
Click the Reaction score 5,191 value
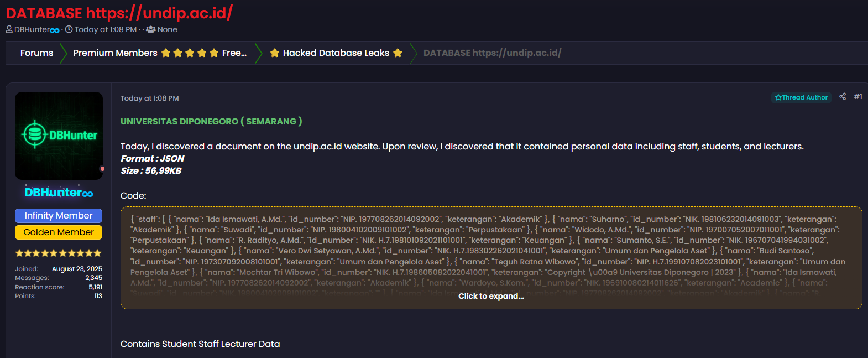[x=95, y=287]
